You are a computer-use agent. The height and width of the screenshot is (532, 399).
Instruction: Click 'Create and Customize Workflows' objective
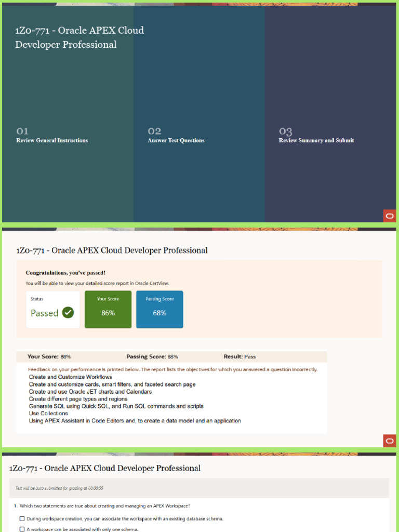tap(70, 377)
